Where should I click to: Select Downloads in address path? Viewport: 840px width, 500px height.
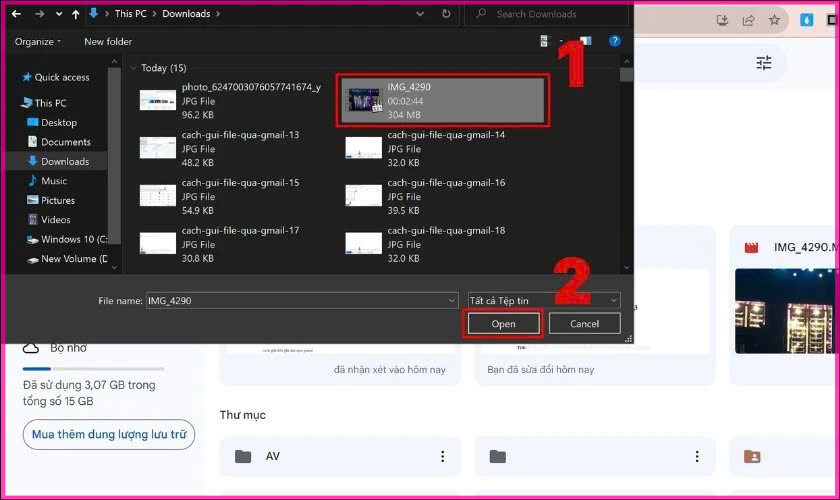tap(186, 14)
